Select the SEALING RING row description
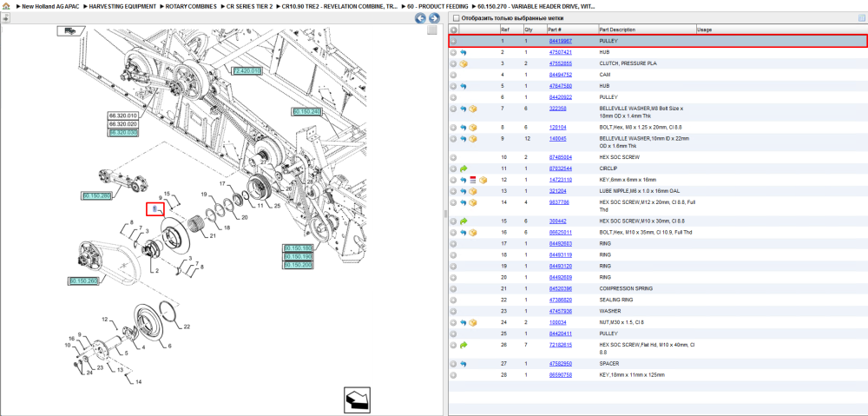This screenshot has width=868, height=416. (616, 300)
